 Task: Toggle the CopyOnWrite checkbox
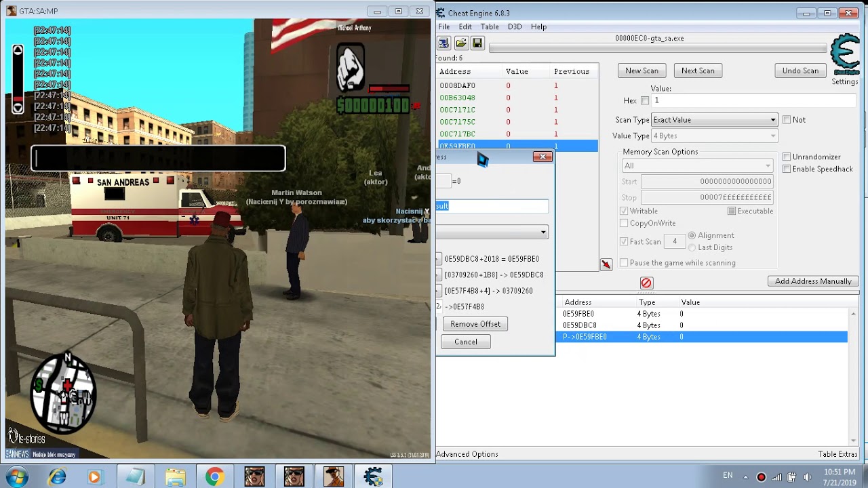[624, 223]
